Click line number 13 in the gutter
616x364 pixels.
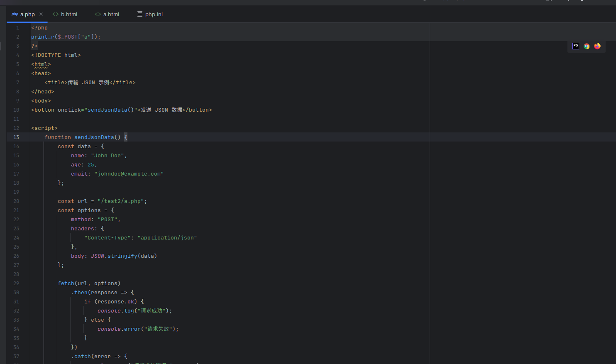pyautogui.click(x=16, y=137)
